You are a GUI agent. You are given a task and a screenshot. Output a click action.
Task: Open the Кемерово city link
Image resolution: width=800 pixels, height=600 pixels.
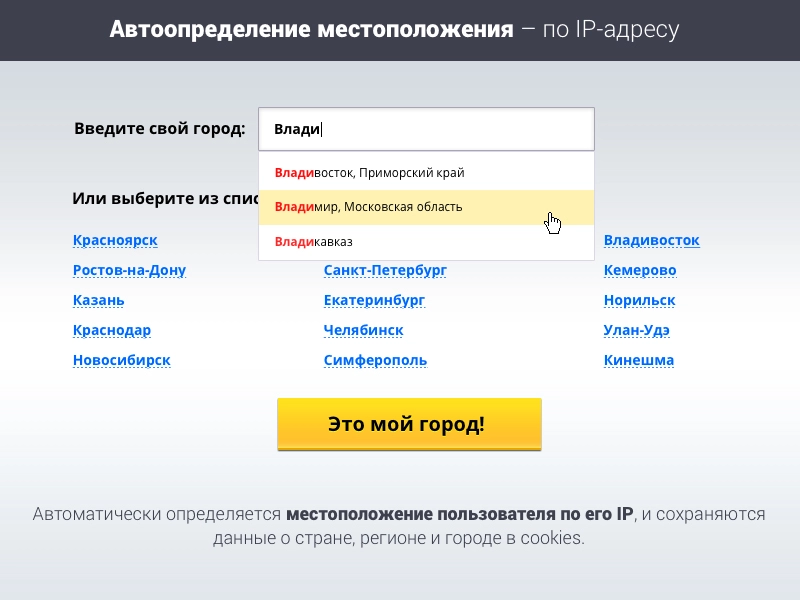(x=640, y=270)
